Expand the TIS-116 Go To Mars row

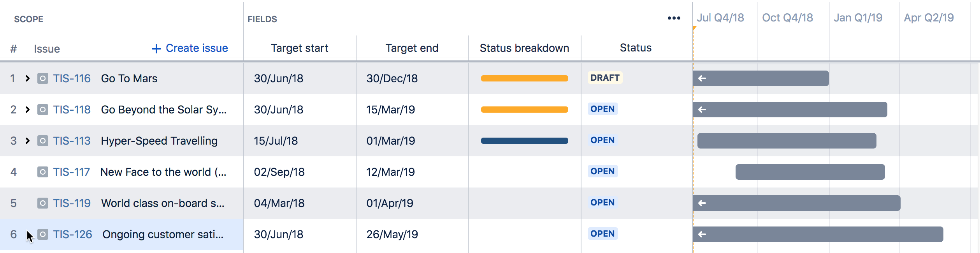[x=27, y=78]
